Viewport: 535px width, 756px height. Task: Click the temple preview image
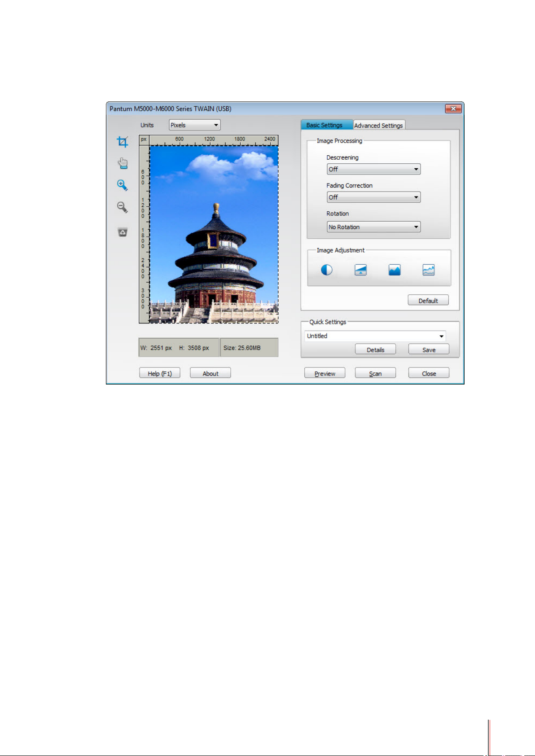coord(214,234)
